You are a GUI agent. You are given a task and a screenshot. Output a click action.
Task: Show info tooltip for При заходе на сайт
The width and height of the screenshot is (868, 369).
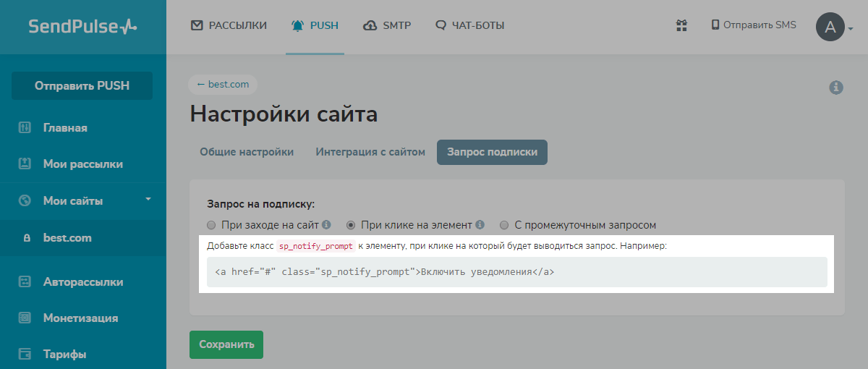(326, 224)
